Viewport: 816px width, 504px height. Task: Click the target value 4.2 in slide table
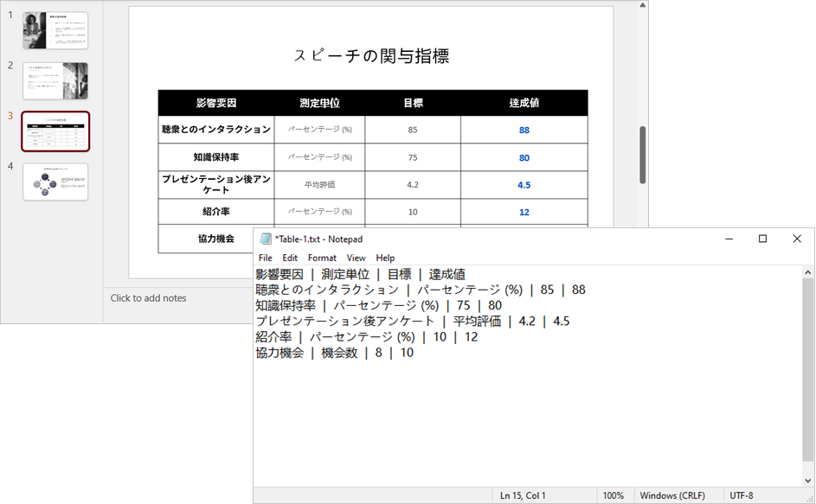point(413,185)
